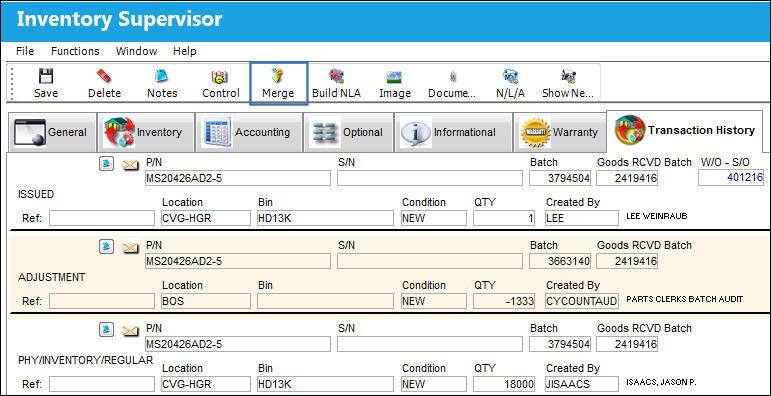Viewport: 771px width, 396px height.
Task: Click notes icon in ISSUED transaction row
Action: pyautogui.click(x=106, y=164)
